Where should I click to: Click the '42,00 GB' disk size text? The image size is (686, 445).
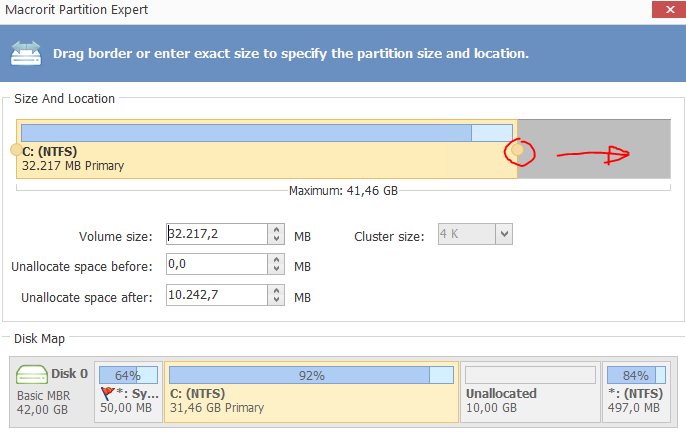click(42, 410)
